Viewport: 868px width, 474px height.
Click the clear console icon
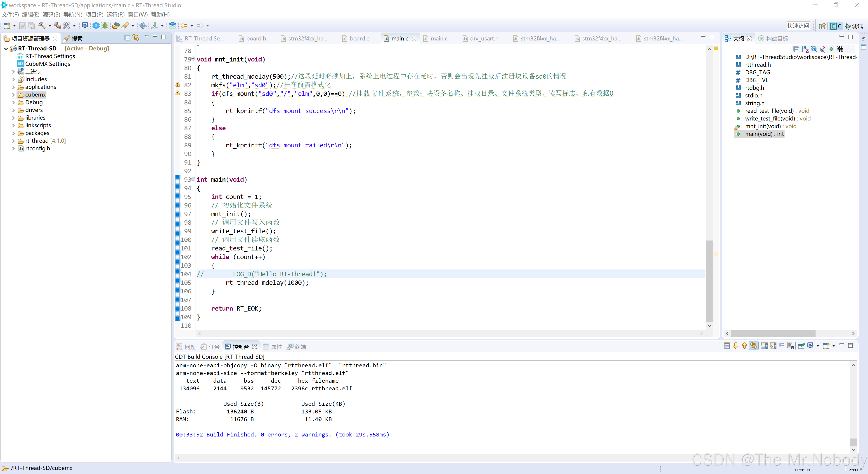pyautogui.click(x=790, y=346)
